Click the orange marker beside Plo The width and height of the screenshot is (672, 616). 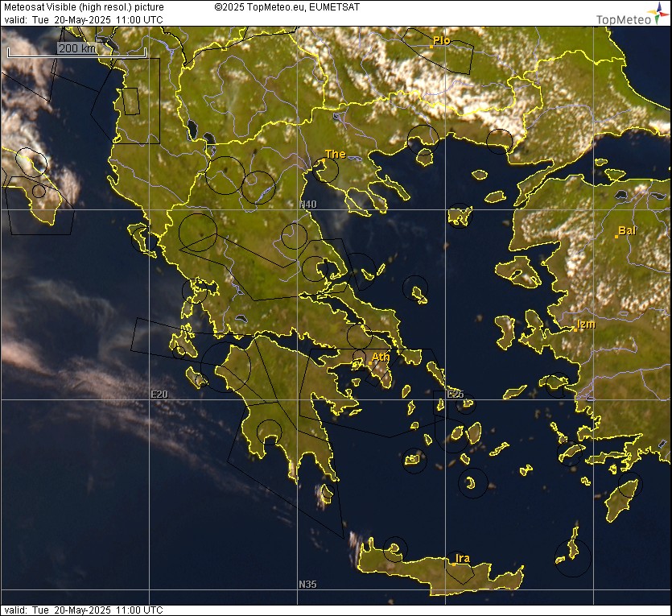(x=431, y=46)
